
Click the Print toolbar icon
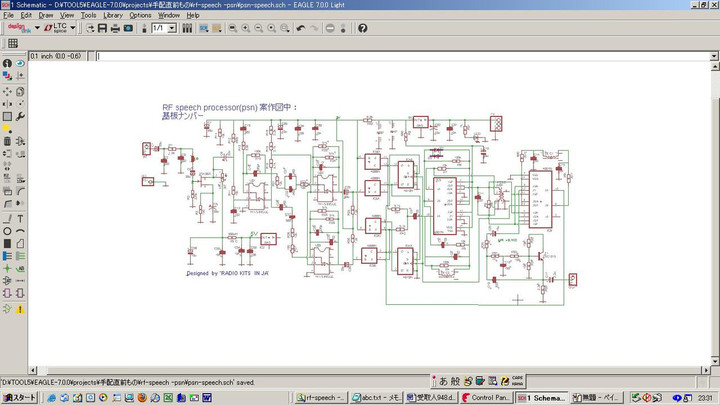(x=114, y=28)
